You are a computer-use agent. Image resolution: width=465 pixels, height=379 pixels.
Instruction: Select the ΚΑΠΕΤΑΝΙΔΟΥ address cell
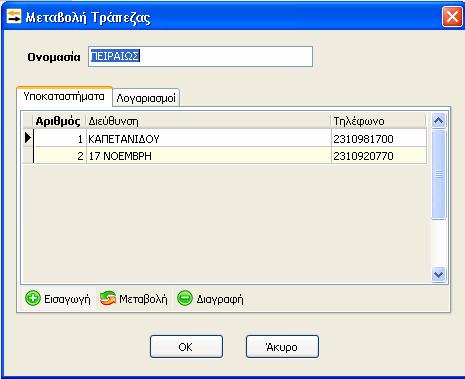[209, 139]
